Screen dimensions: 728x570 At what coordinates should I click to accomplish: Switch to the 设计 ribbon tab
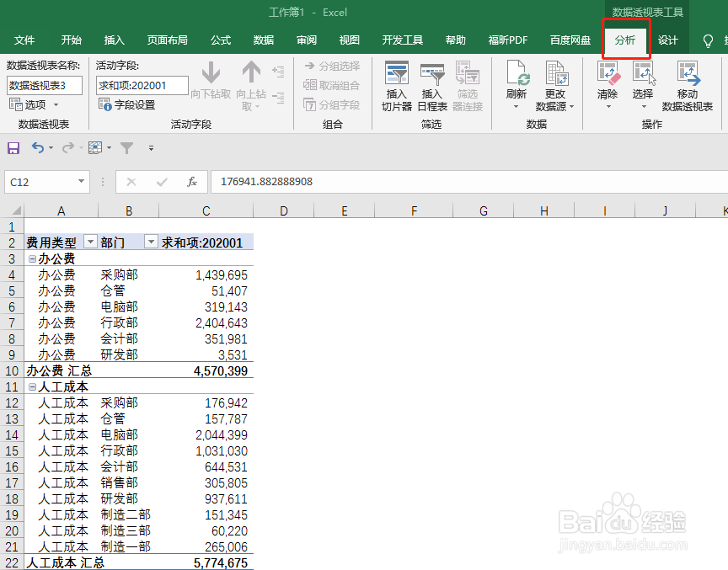click(668, 40)
